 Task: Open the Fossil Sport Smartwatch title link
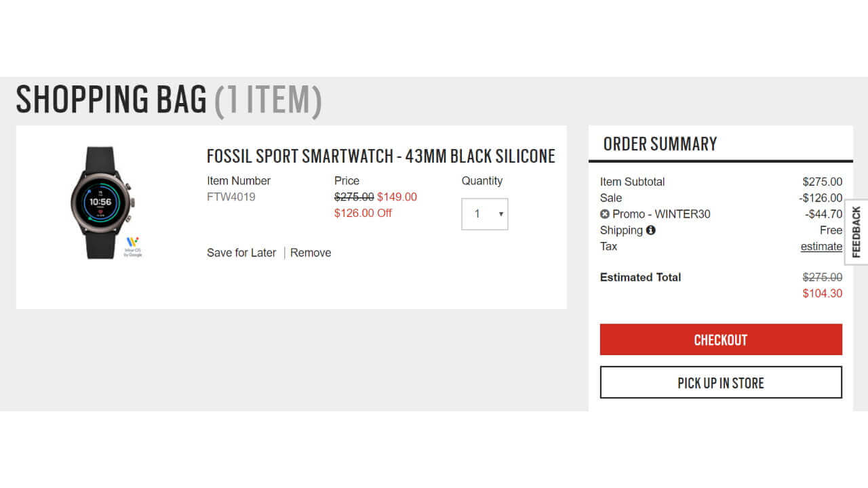(380, 156)
